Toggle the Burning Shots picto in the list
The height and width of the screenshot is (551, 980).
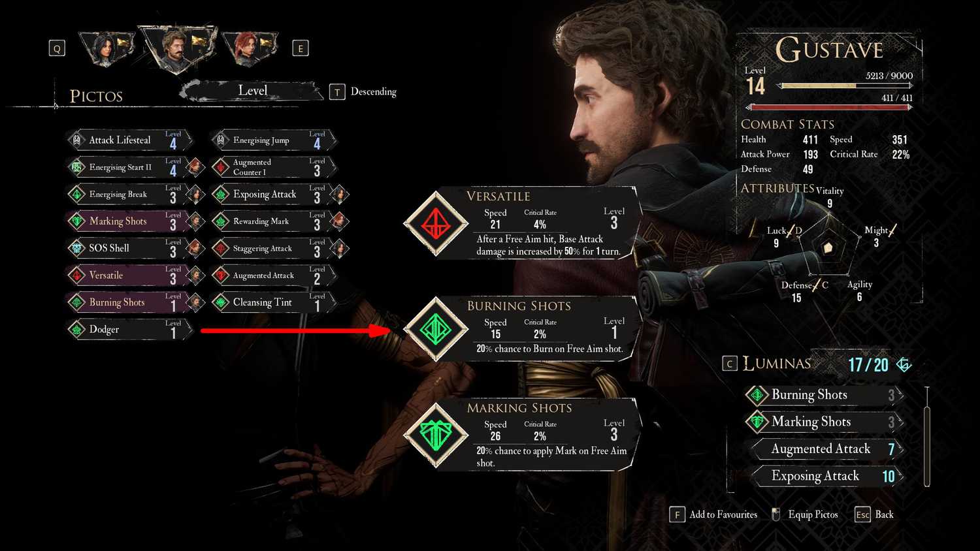(x=129, y=302)
